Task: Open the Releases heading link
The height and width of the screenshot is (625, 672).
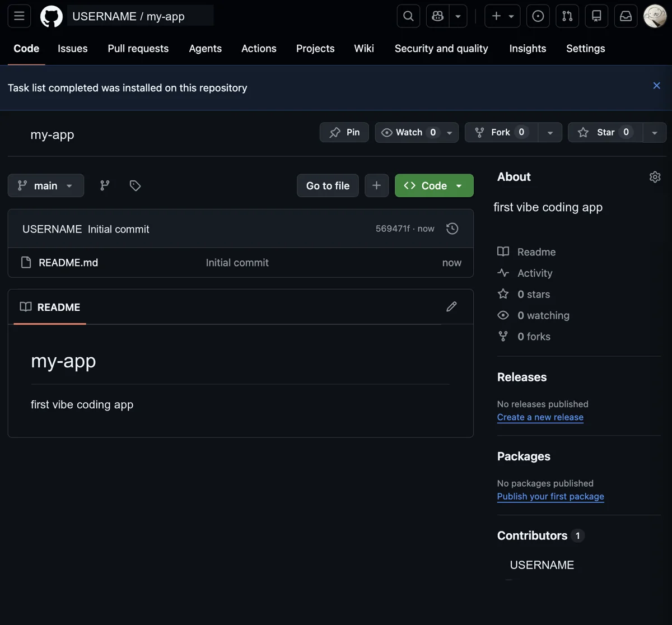Action: [x=522, y=377]
